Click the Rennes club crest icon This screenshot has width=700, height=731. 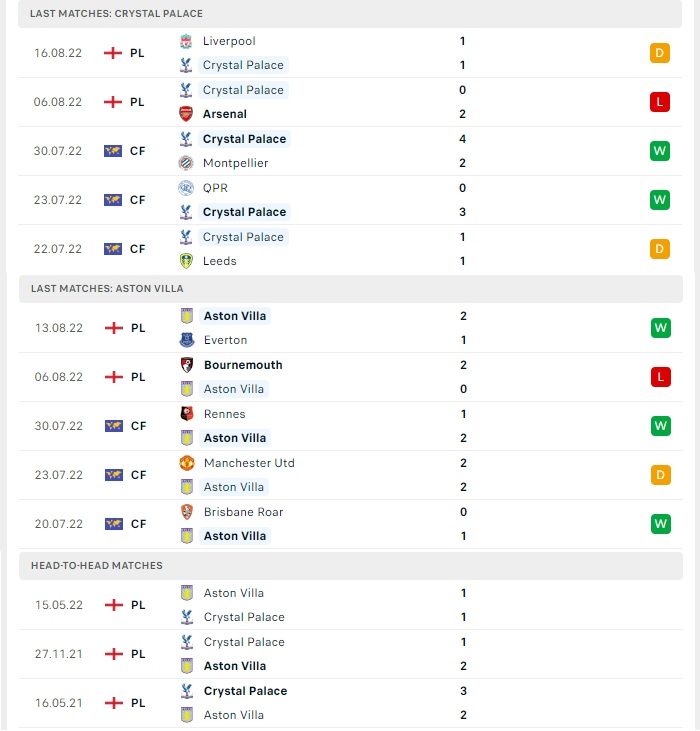[x=187, y=414]
